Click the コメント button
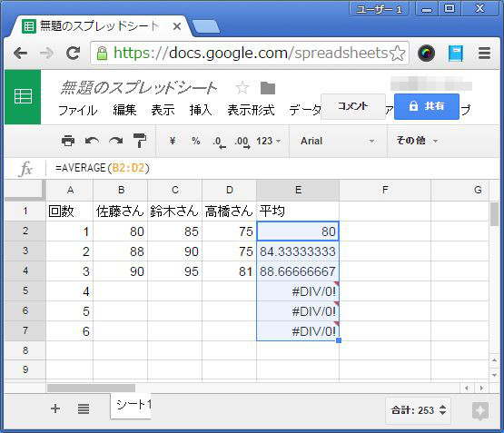Screen dimensions: 504x433 (353, 106)
